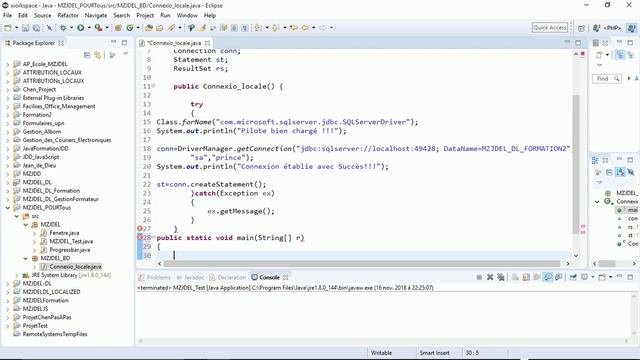Click the Open Perspective icon
Viewport: 640px width, 360px height.
pos(581,28)
